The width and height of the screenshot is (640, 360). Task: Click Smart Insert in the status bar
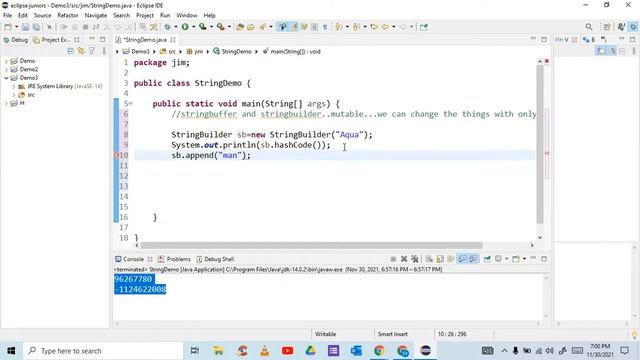click(393, 334)
